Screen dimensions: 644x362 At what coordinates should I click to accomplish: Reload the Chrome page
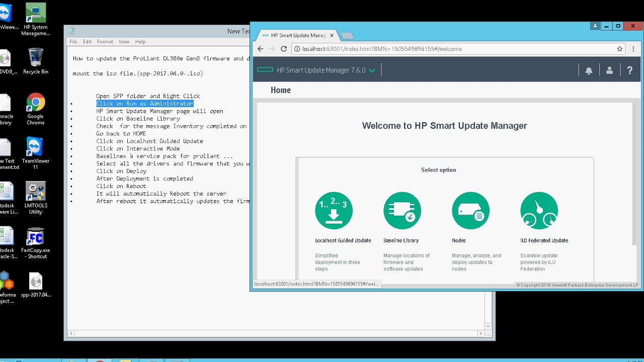point(284,49)
